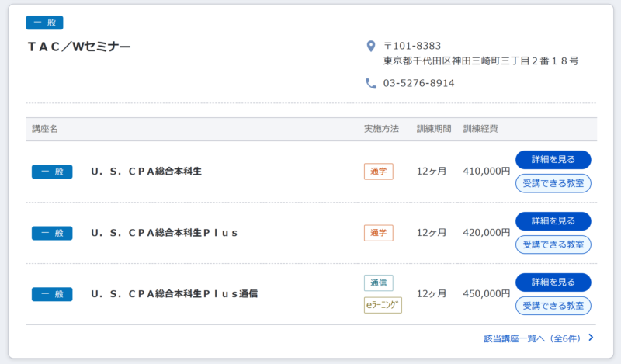Viewport: 621px width, 364px height.
Task: View details for U.S.CPA総合本科生 course
Action: click(x=553, y=160)
